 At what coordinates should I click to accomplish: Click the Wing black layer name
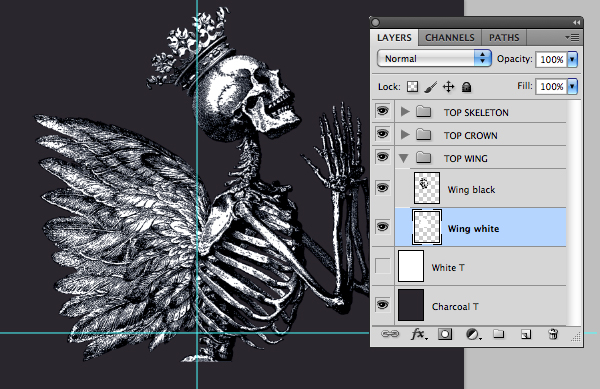[x=471, y=190]
